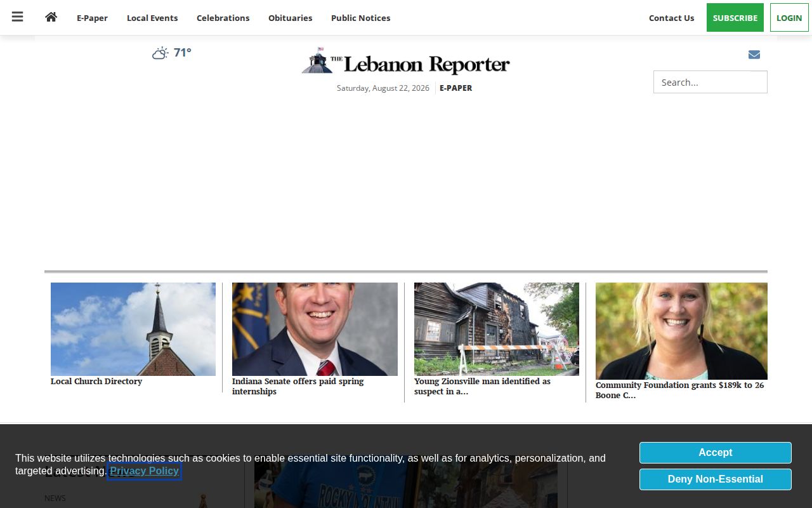Screen dimensions: 812x508
Task: Click the Login button
Action: coord(789,18)
